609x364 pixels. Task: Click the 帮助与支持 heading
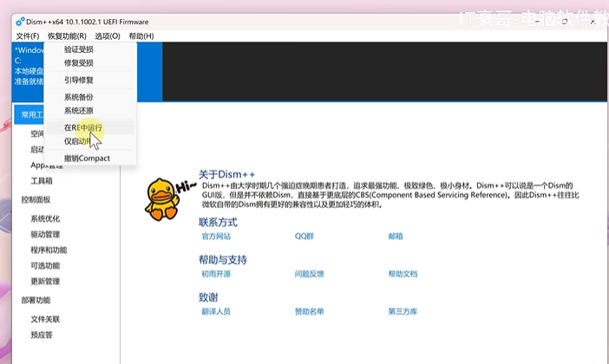pyautogui.click(x=223, y=260)
